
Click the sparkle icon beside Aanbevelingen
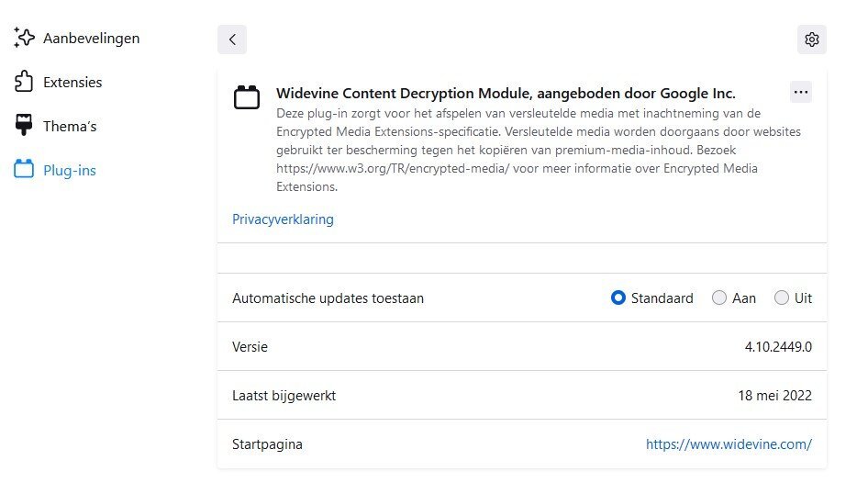24,38
